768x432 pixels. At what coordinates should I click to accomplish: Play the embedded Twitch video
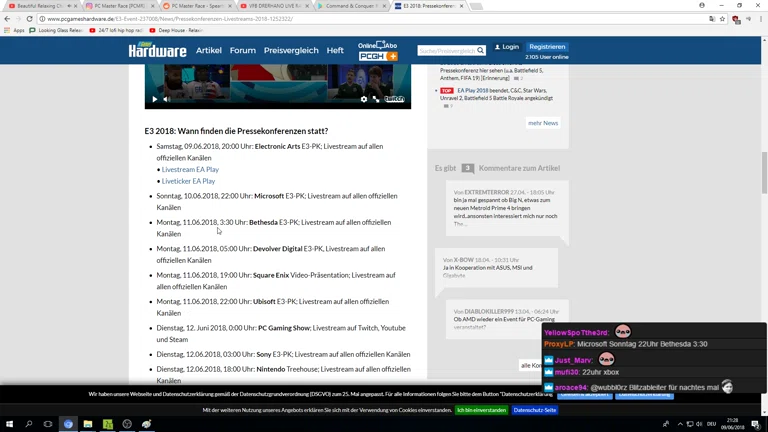pos(155,99)
